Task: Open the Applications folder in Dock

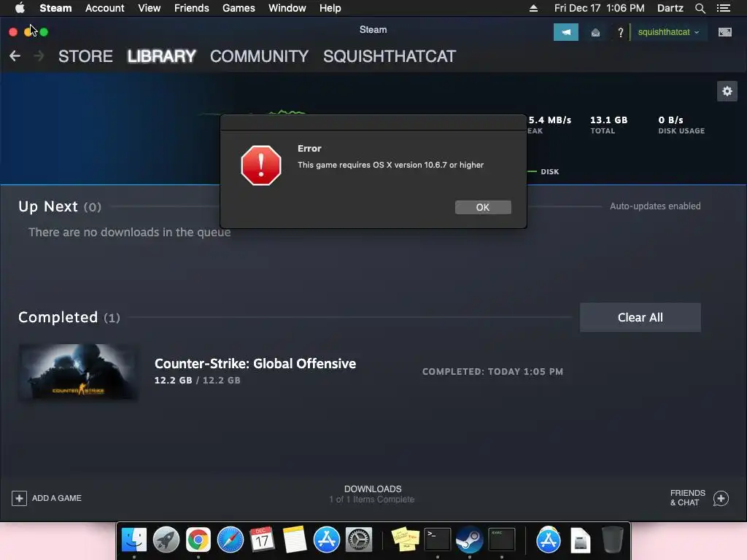Action: tap(548, 540)
